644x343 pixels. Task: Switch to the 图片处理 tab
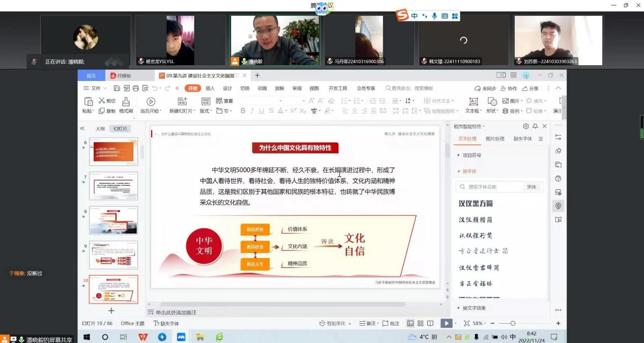click(495, 138)
